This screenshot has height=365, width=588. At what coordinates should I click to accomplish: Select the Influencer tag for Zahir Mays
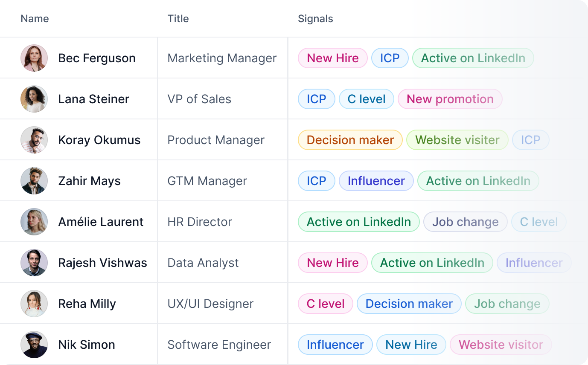(376, 181)
